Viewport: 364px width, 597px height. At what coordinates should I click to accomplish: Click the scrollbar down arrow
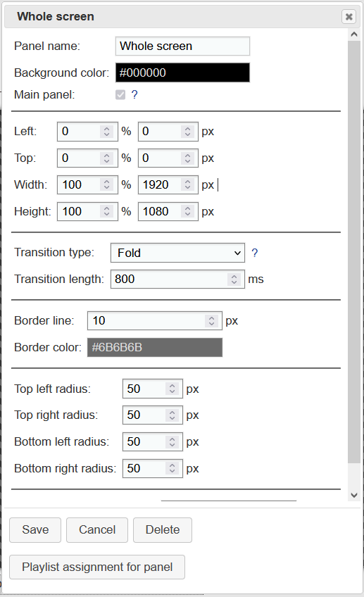click(x=354, y=495)
